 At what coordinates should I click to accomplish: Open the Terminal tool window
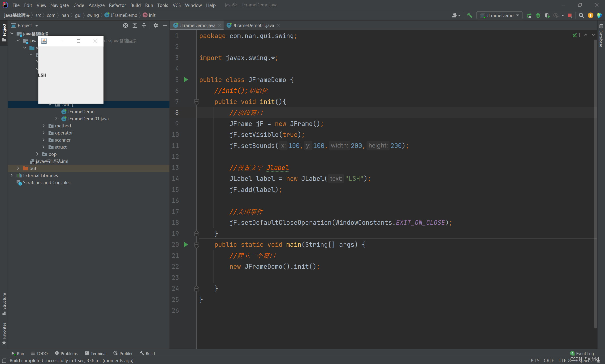[96, 353]
